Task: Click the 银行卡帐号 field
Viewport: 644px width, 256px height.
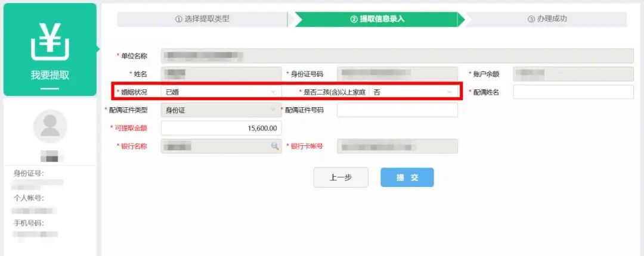Action: 397,146
